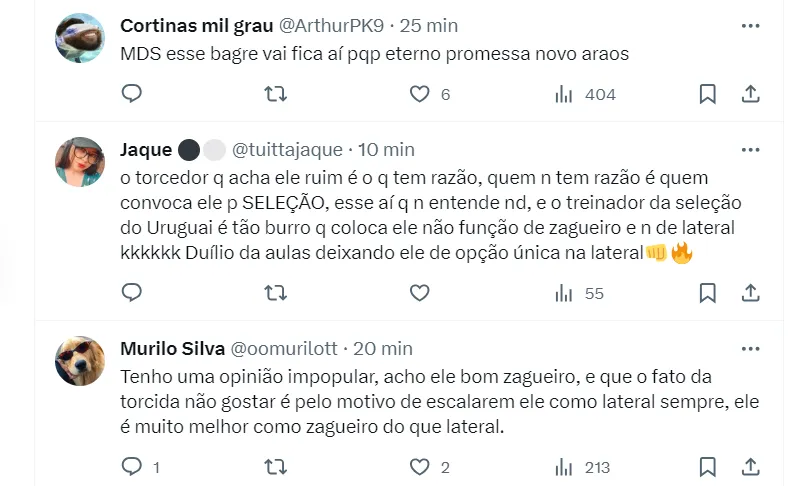Open Murilo Silva's profile name link

click(171, 349)
